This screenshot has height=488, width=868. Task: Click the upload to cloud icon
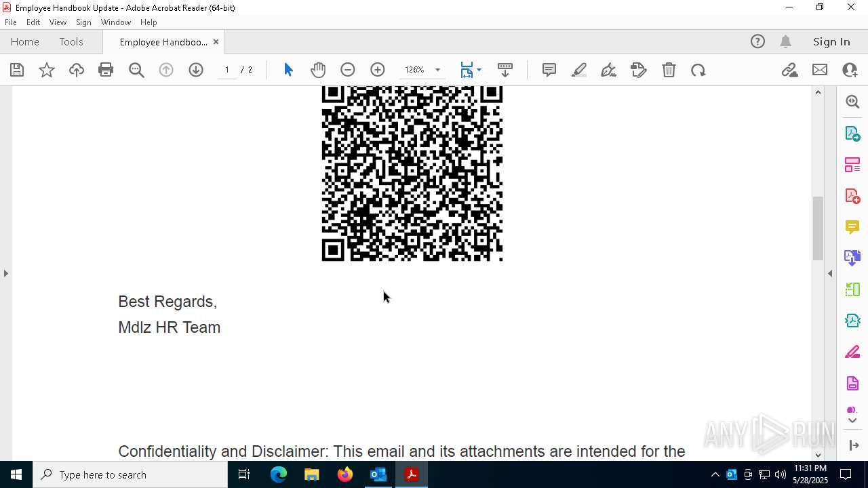point(77,70)
